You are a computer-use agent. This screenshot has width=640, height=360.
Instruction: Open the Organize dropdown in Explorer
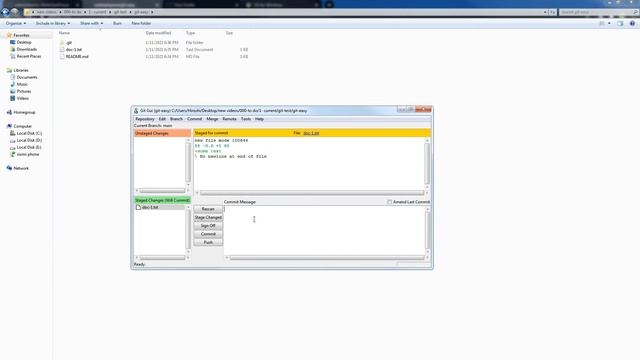point(16,23)
